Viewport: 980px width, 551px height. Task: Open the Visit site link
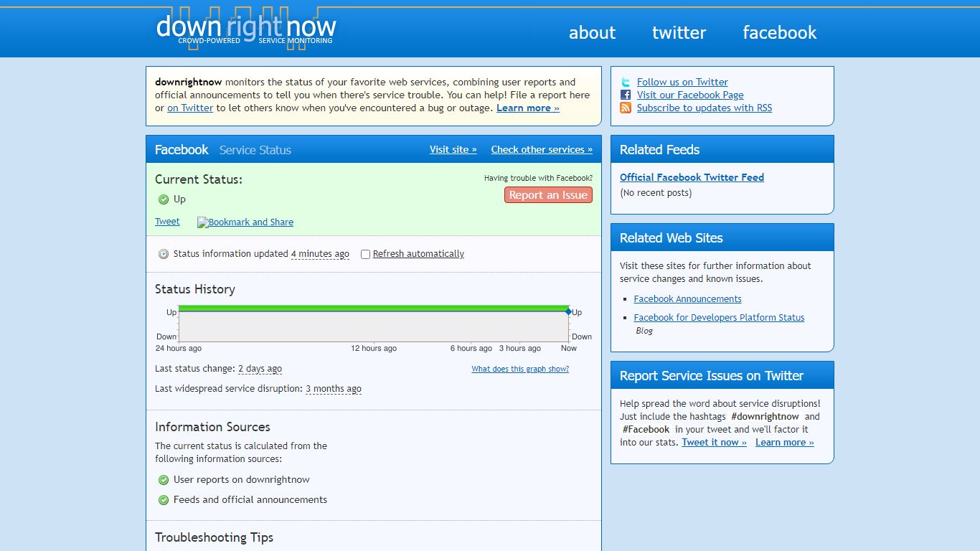(x=453, y=149)
